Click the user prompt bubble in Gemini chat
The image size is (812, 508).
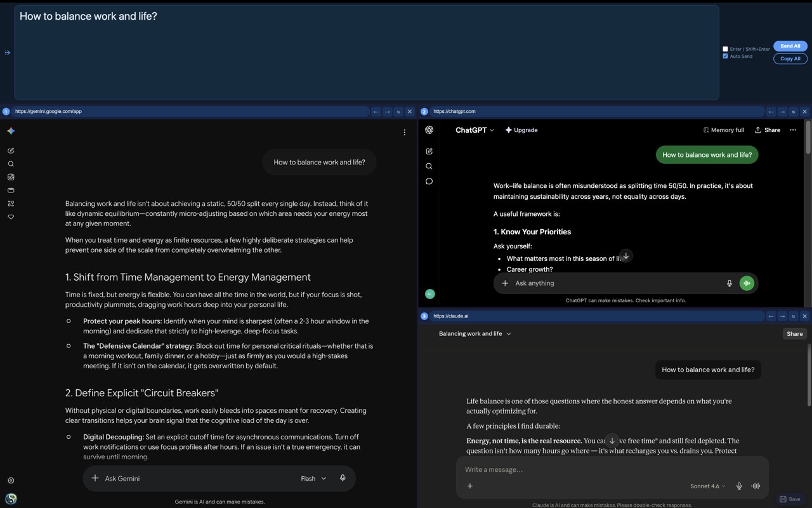319,163
